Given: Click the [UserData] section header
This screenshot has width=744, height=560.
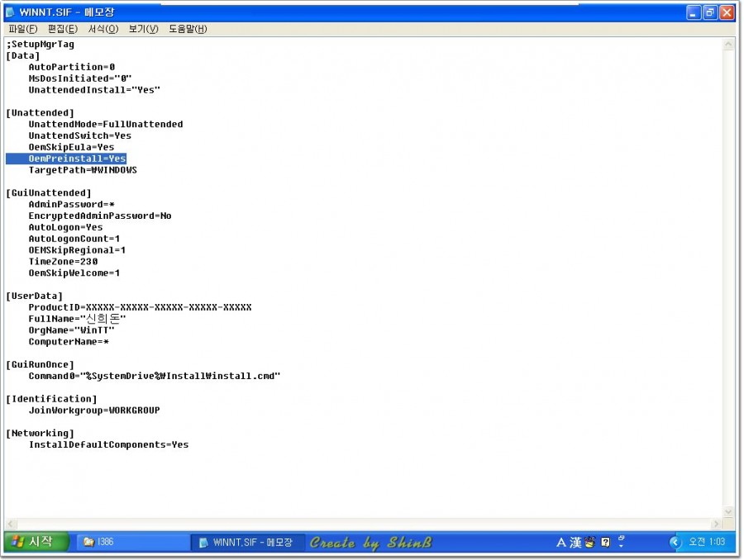Looking at the screenshot, I should click(34, 296).
